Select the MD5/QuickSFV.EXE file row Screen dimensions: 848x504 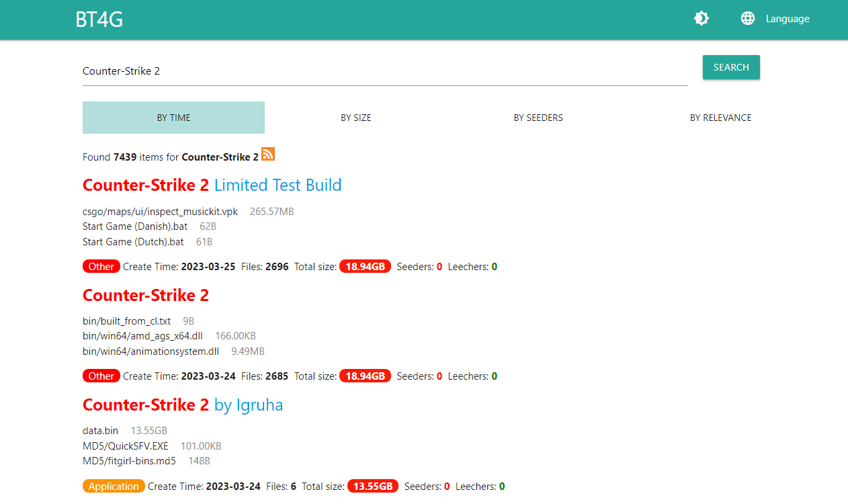point(126,446)
